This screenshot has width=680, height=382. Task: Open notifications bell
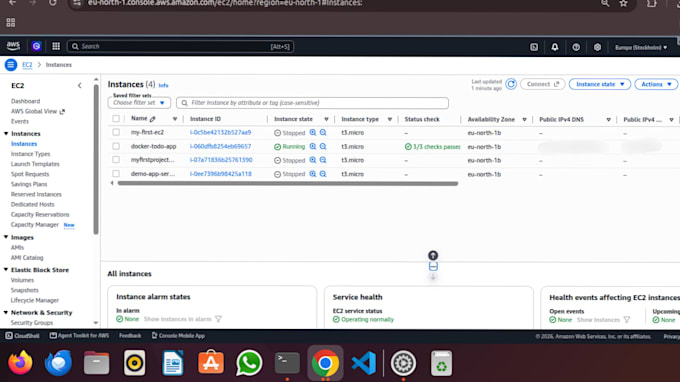pyautogui.click(x=555, y=47)
